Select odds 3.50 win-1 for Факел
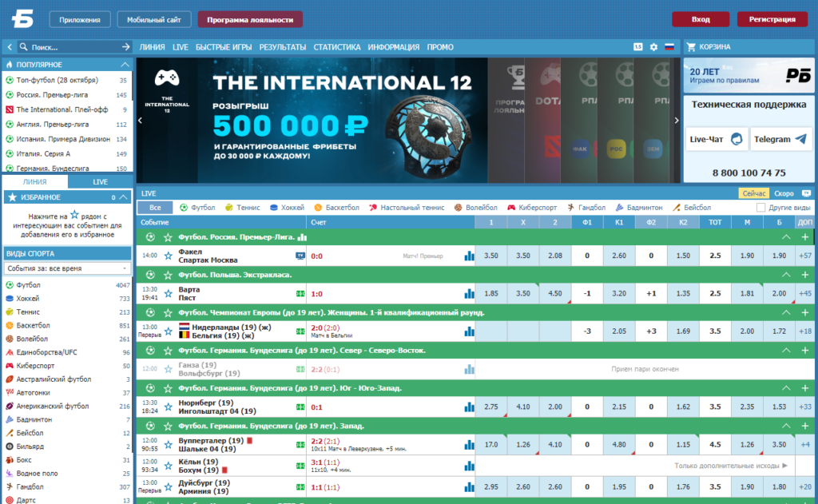 click(x=491, y=256)
